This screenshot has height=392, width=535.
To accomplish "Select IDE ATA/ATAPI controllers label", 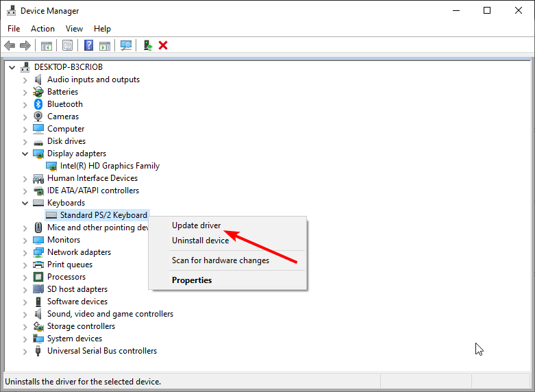I will coord(93,191).
